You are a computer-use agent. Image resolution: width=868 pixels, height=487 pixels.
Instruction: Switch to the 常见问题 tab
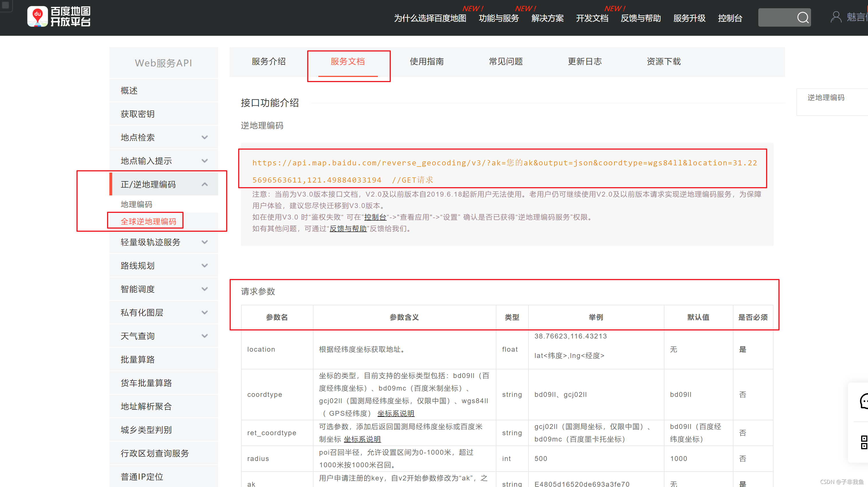click(x=506, y=62)
